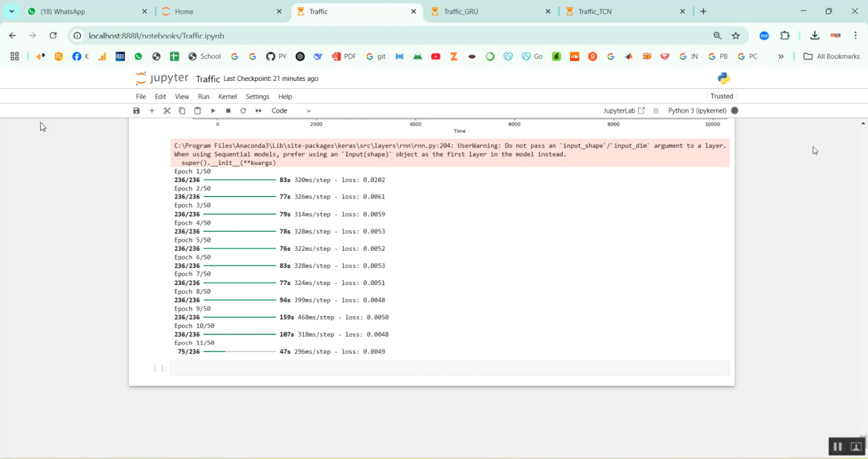This screenshot has width=868, height=459.
Task: Copy selected cell using toolbar icon
Action: point(182,110)
